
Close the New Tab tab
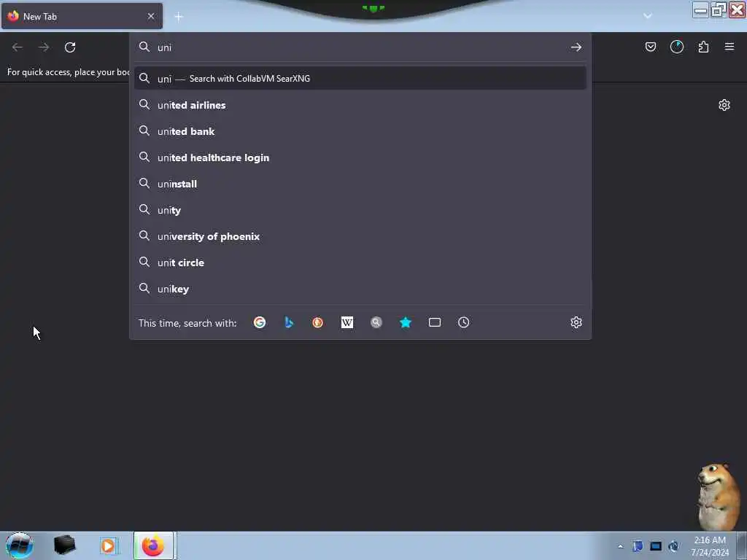click(x=151, y=16)
